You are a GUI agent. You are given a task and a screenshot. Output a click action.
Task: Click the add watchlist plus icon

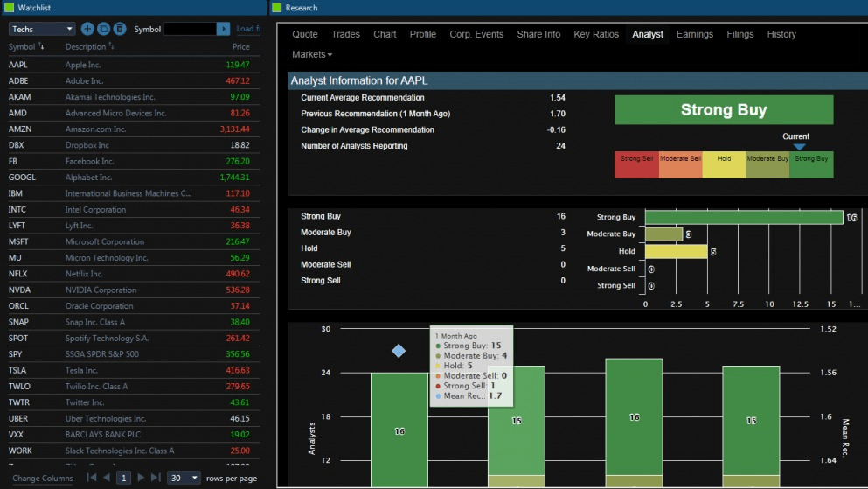[87, 29]
